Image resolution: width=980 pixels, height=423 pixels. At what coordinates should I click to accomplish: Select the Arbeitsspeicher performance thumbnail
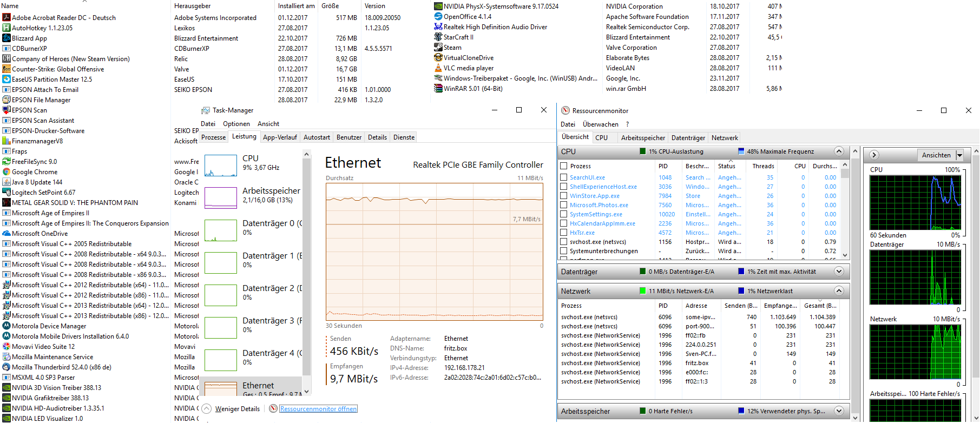[x=220, y=198]
